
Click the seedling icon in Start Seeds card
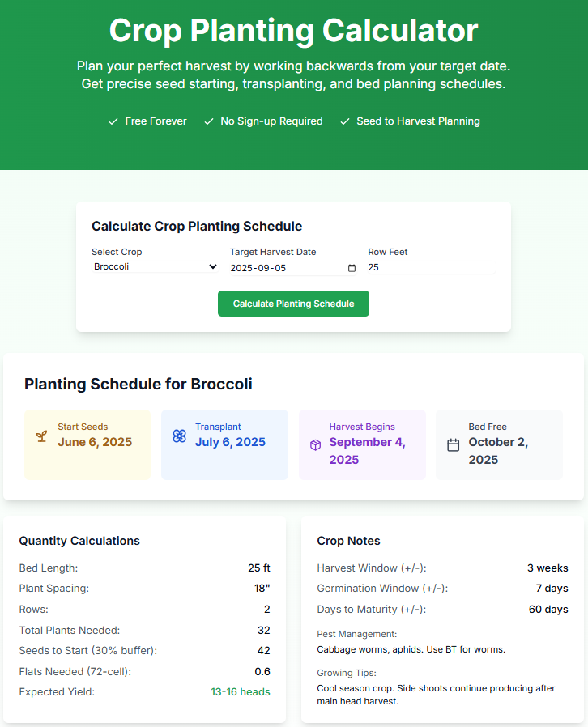[42, 436]
